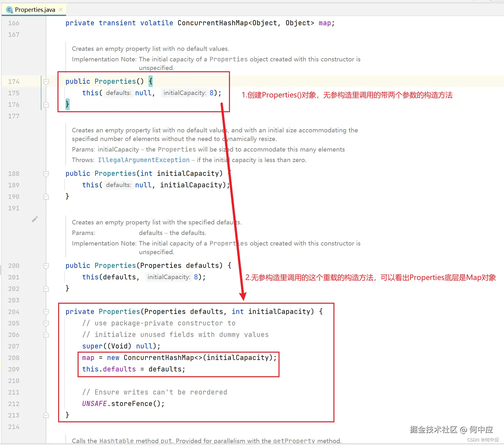
Task: Click 'initialCapacity:' hint on line 201
Action: tap(169, 277)
